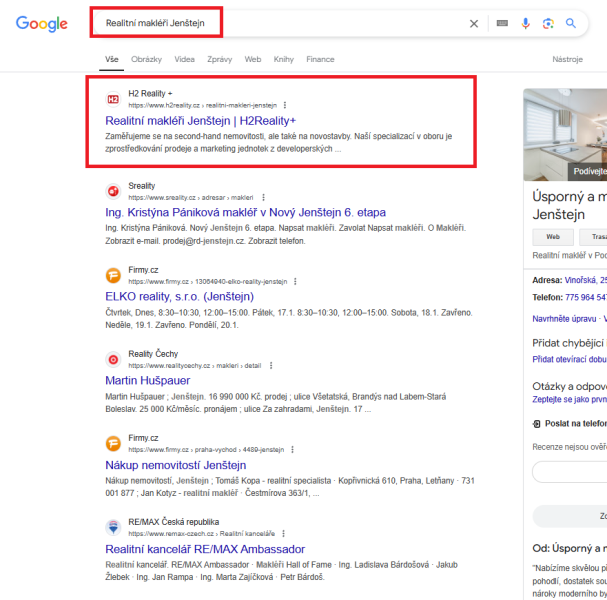Open Realitní makléři Jenštejn | H2Reality+ link

pyautogui.click(x=201, y=121)
